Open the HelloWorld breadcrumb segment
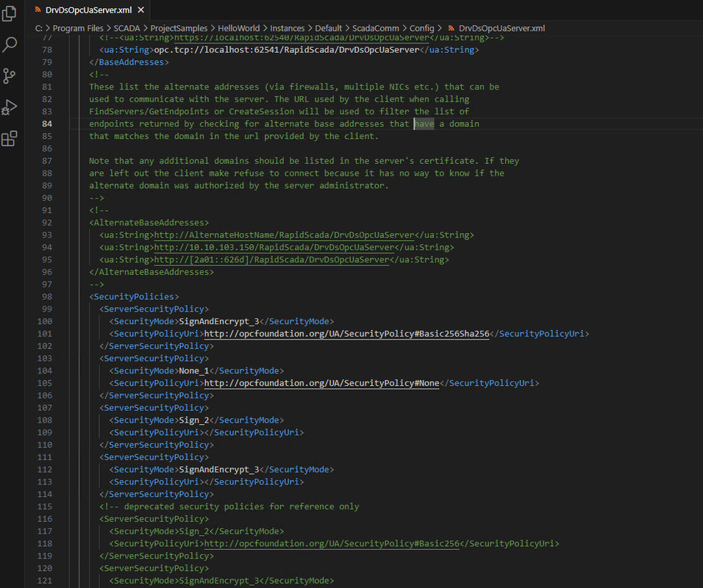 pos(238,28)
